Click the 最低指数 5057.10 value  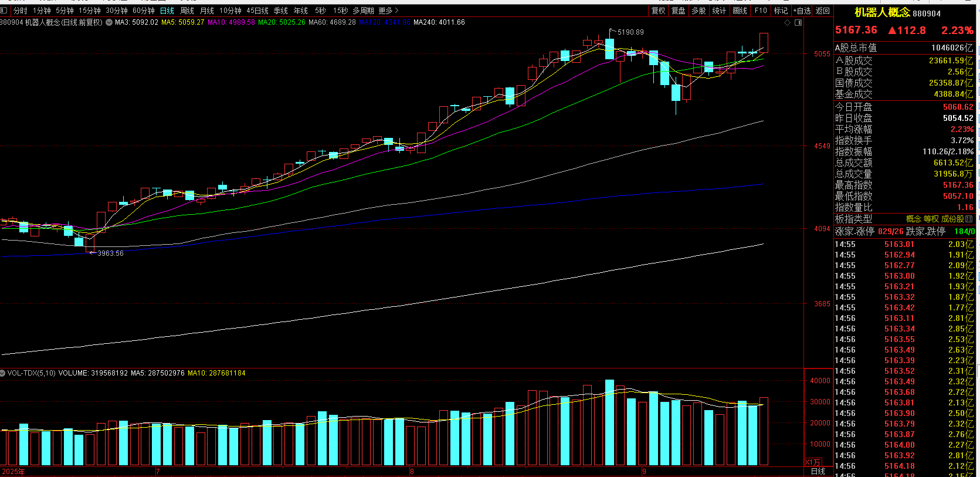pos(958,196)
